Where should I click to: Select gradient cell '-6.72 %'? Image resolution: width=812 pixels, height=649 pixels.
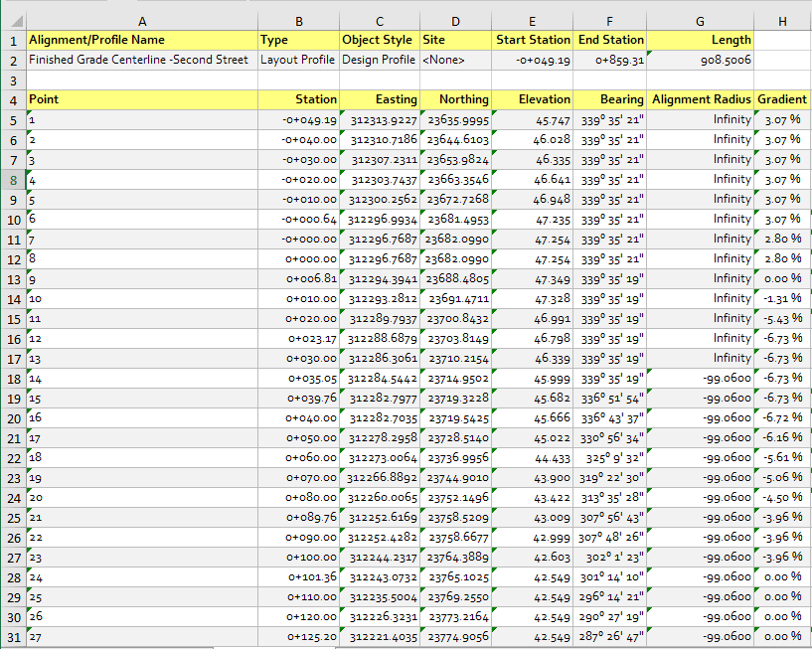pos(782,418)
